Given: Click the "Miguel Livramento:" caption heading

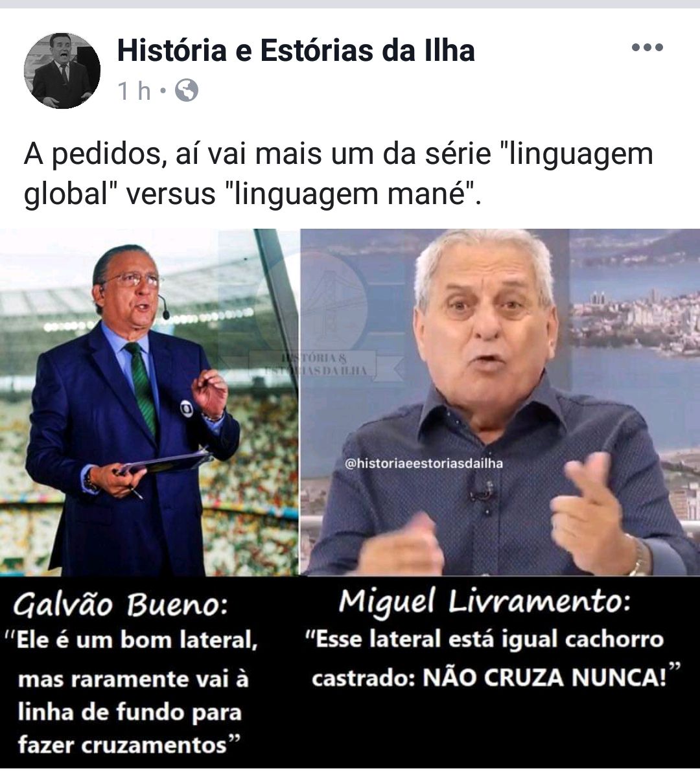Looking at the screenshot, I should [485, 601].
